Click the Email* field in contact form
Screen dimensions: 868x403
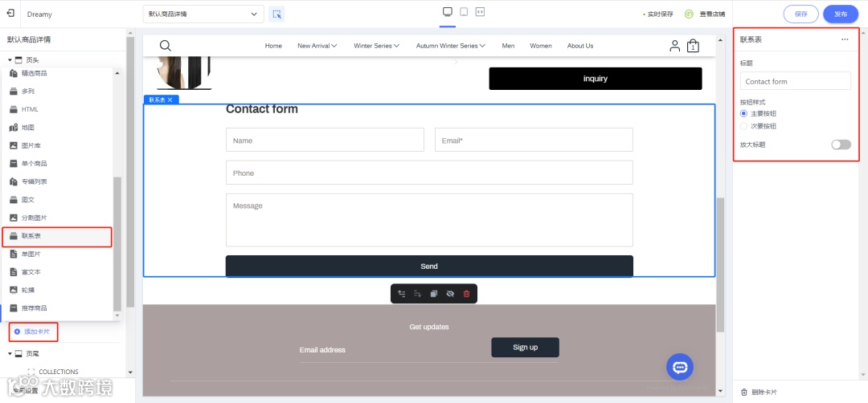(x=534, y=140)
